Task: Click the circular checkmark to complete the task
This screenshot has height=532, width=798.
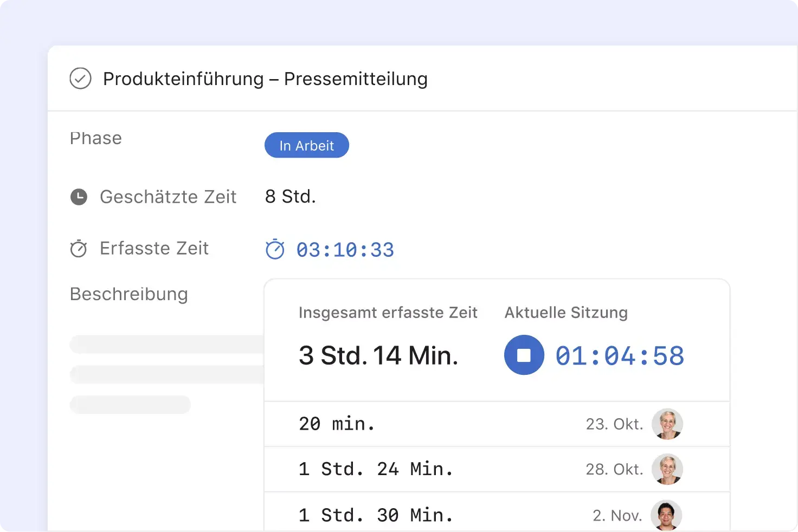Action: pos(80,79)
